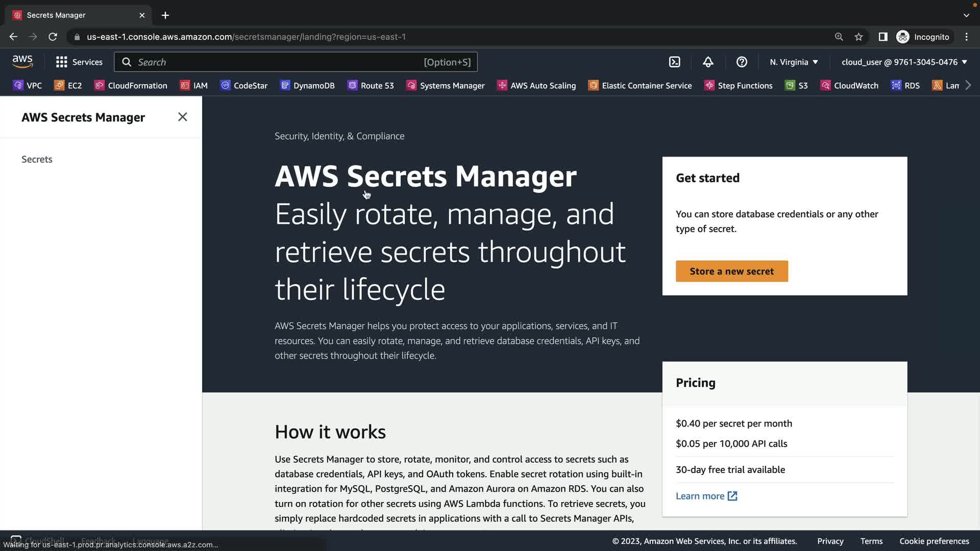
Task: Open the AWS CloudShell icon
Action: click(674, 62)
